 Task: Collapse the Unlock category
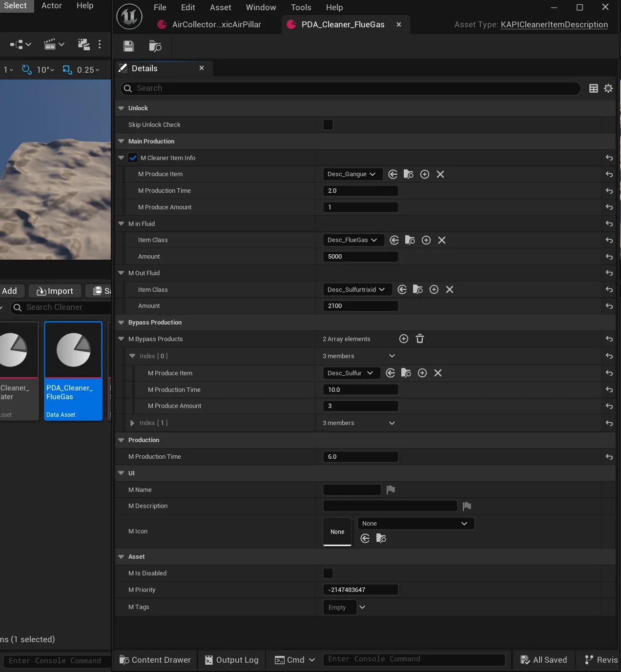click(121, 108)
